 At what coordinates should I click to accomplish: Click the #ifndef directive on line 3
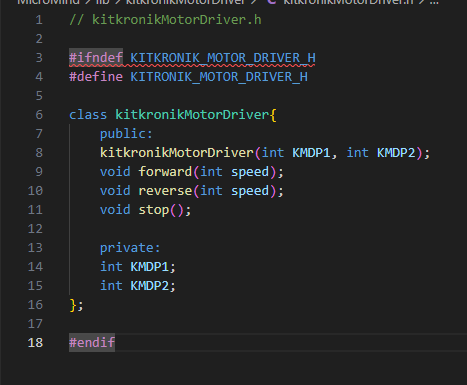96,58
